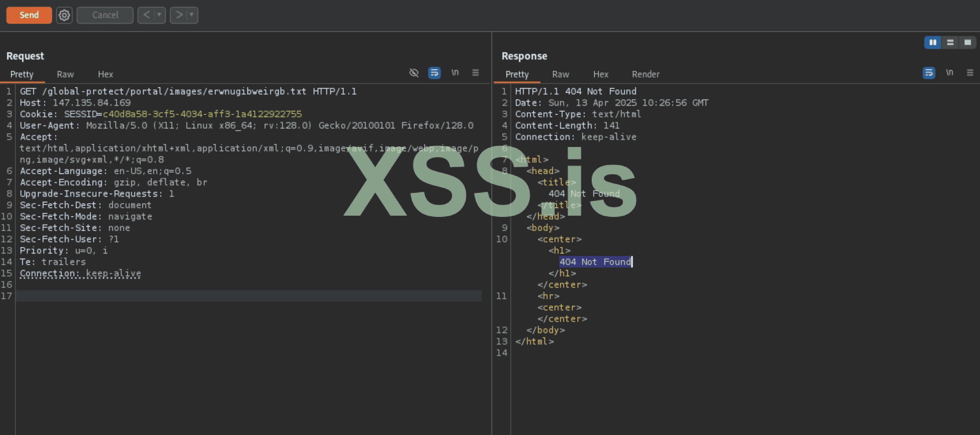The width and height of the screenshot is (980, 435).
Task: Expand the back history dropdown arrow
Action: (x=159, y=15)
